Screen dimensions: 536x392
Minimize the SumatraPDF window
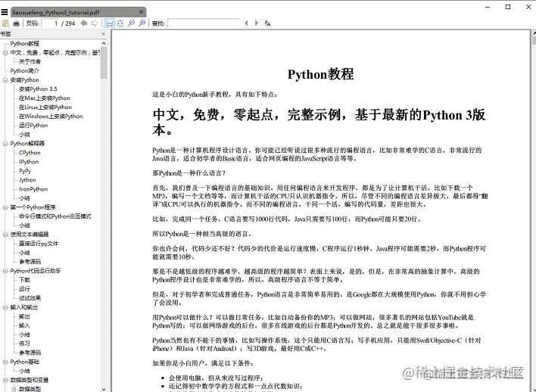pyautogui.click(x=488, y=7)
